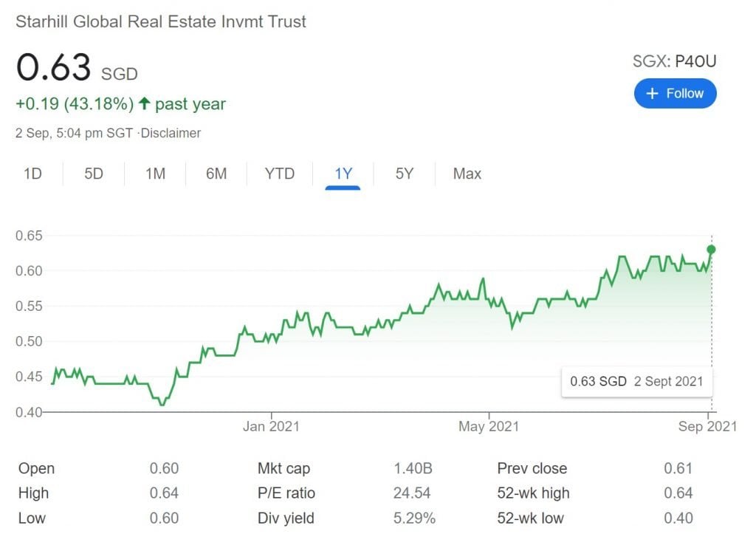Screen dimensions: 756x548
Task: Click the 52-wk low value 0.40
Action: (678, 518)
